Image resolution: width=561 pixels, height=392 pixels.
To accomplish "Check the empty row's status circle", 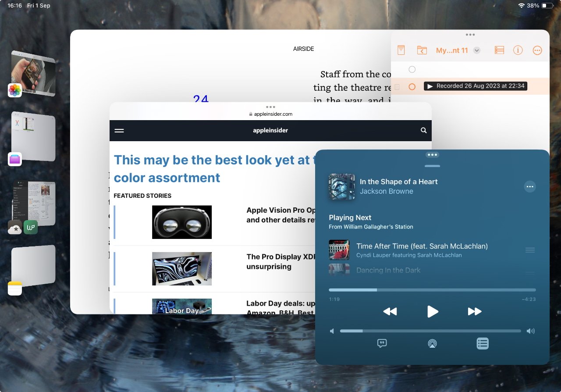I will coord(412,69).
